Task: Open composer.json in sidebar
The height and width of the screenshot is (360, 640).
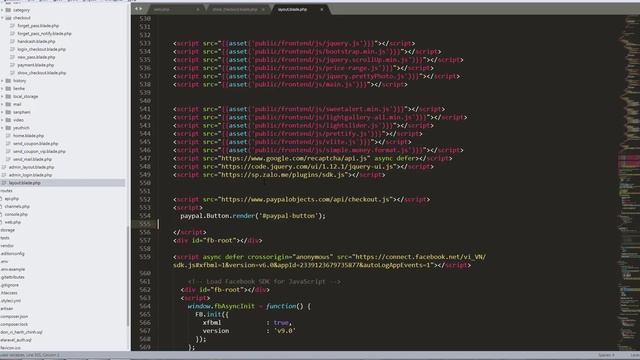Action: [14, 316]
